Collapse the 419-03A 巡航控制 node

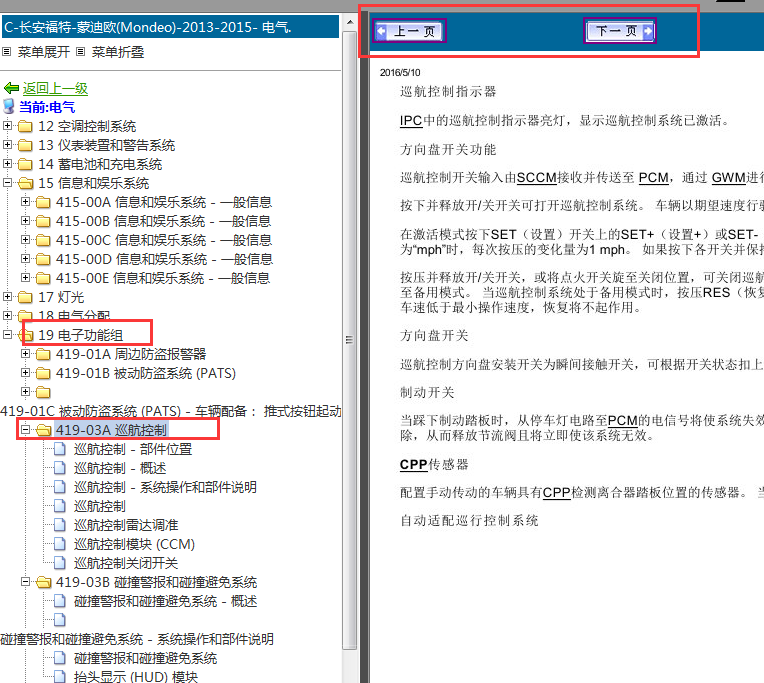(x=25, y=430)
